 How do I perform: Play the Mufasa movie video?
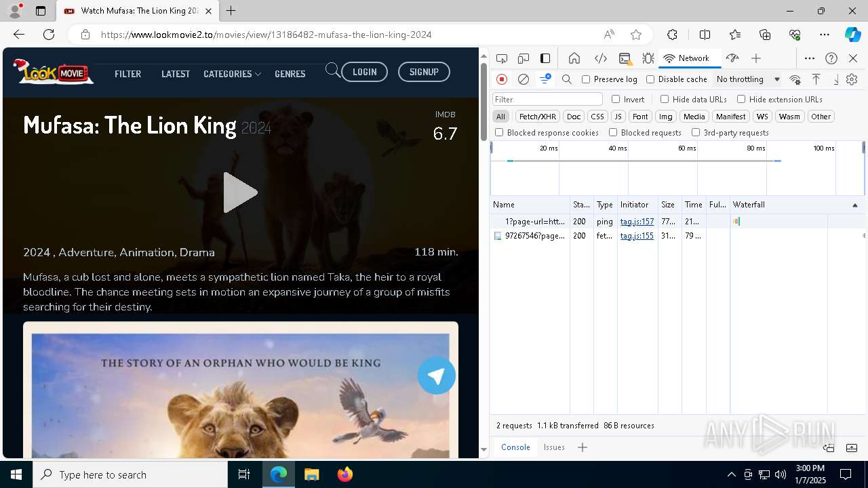(240, 192)
